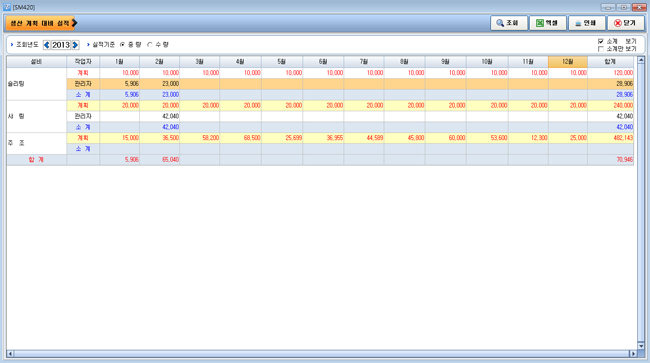Close the screen using the 닫기 button
Screen dimensions: 650x363
coord(625,23)
